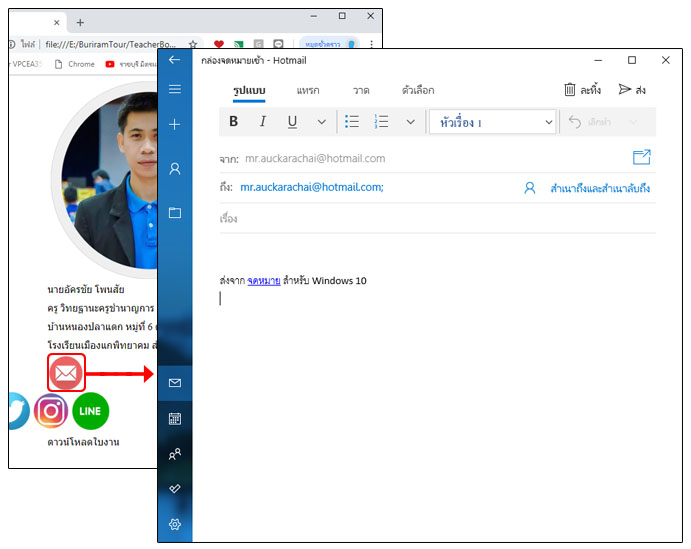Toggle Bold formatting
Image resolution: width=691 pixels, height=549 pixels.
[x=234, y=122]
